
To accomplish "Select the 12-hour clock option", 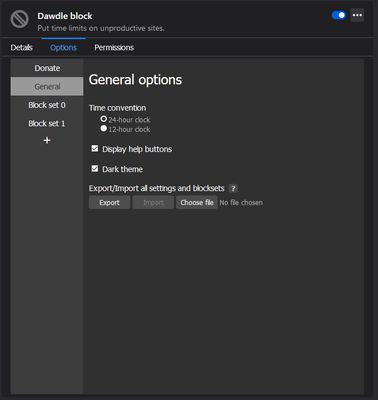I will pos(104,129).
